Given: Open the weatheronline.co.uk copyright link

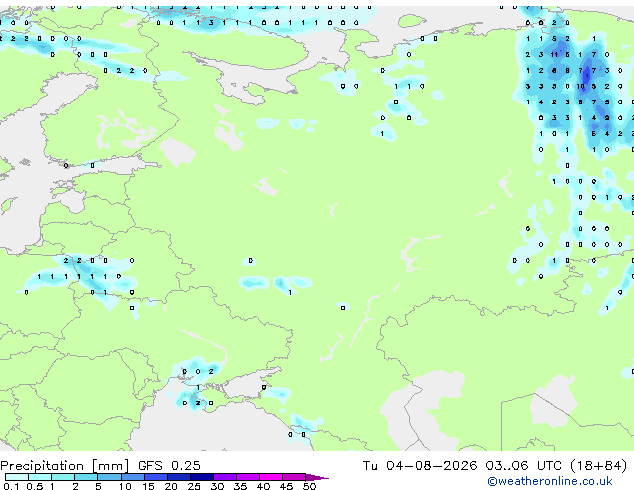Looking at the screenshot, I should [x=550, y=481].
